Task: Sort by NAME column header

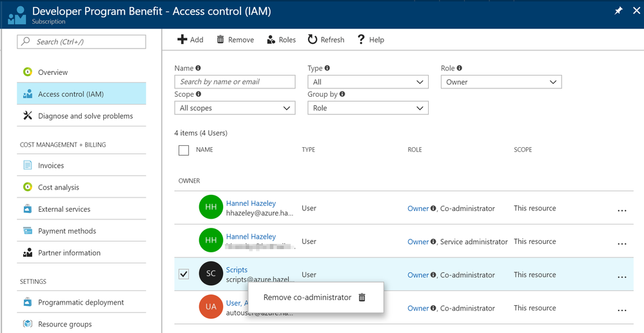Action: (204, 150)
